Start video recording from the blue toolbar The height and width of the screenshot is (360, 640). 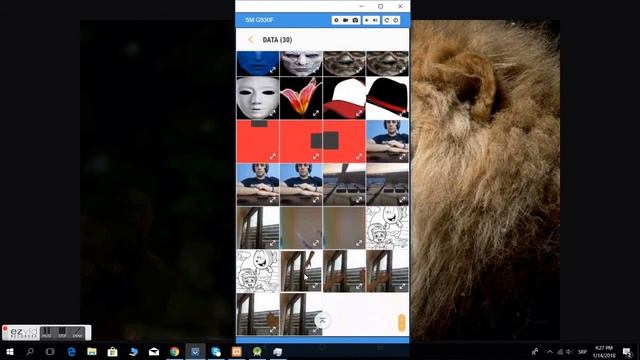pos(346,20)
